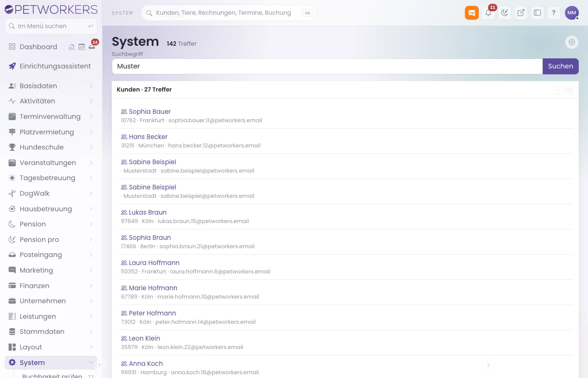This screenshot has height=378, width=588.
Task: Open the help question mark icon
Action: point(554,13)
